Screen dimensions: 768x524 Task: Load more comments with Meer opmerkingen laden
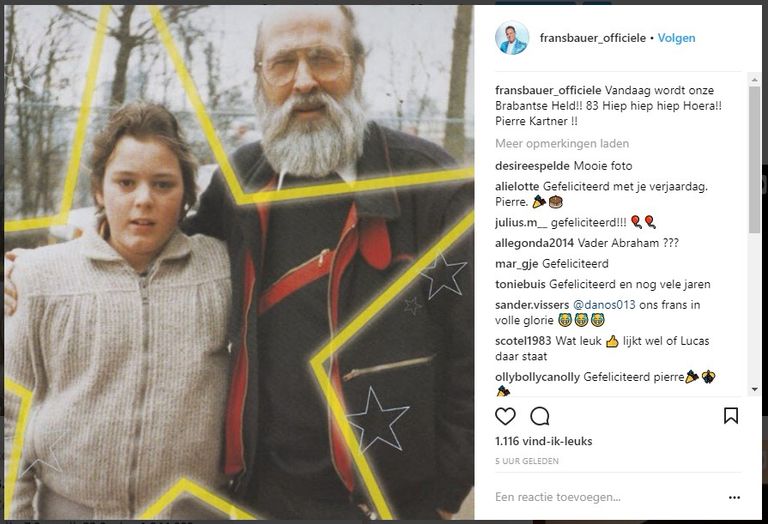coord(562,143)
